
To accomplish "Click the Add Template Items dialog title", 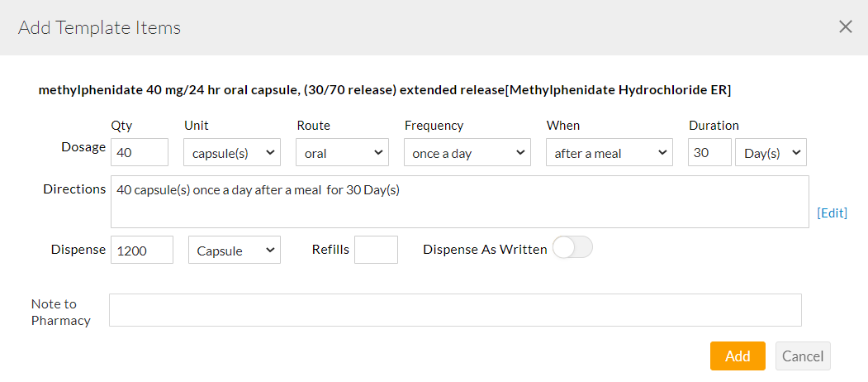I will [x=100, y=28].
